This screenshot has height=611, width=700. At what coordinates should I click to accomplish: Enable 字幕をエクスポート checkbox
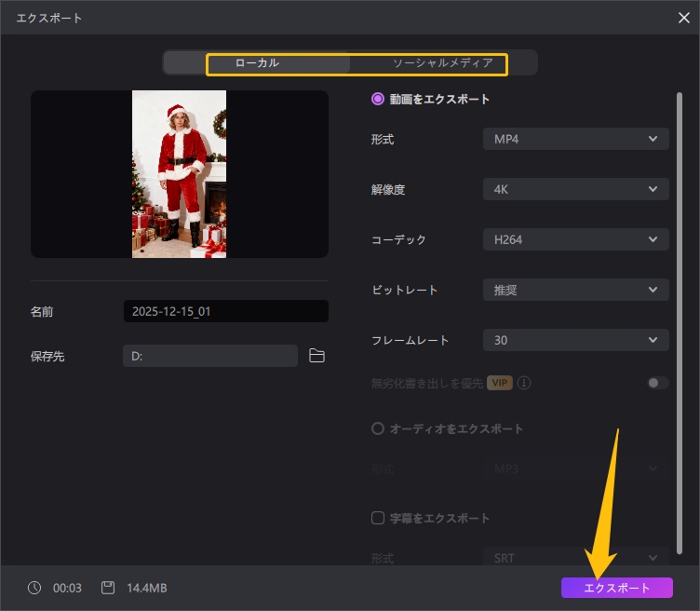click(377, 518)
